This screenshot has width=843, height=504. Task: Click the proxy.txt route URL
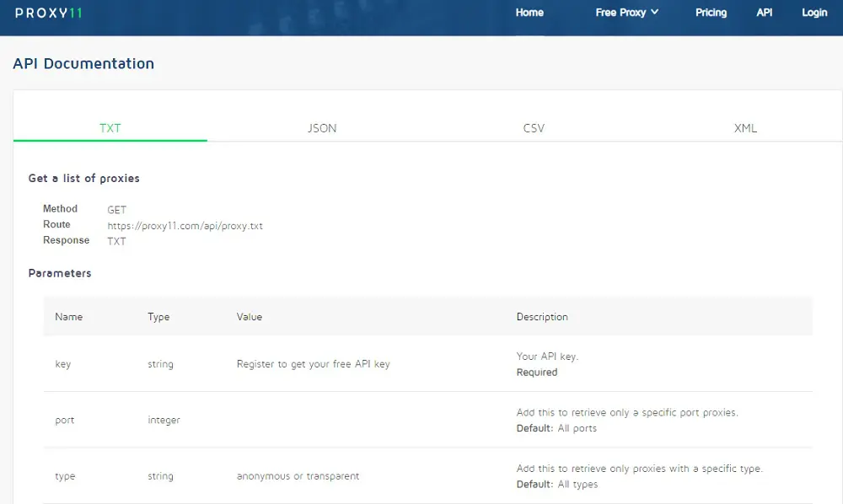185,226
